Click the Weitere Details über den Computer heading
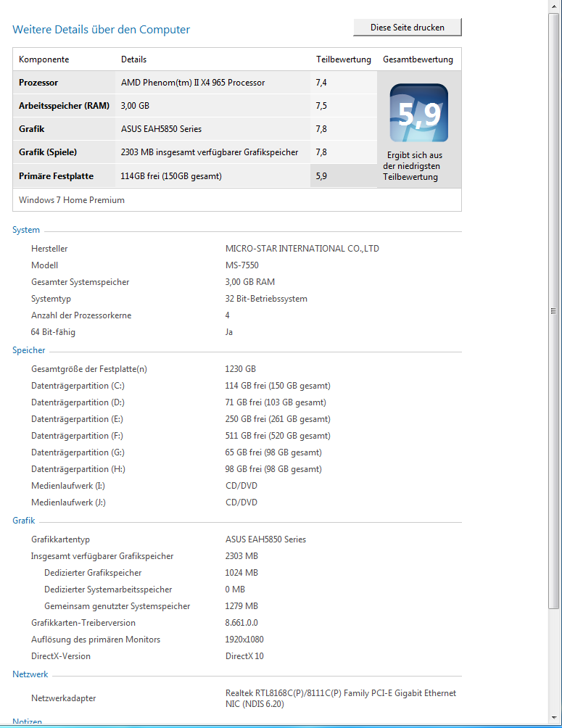This screenshot has width=562, height=728. point(102,29)
